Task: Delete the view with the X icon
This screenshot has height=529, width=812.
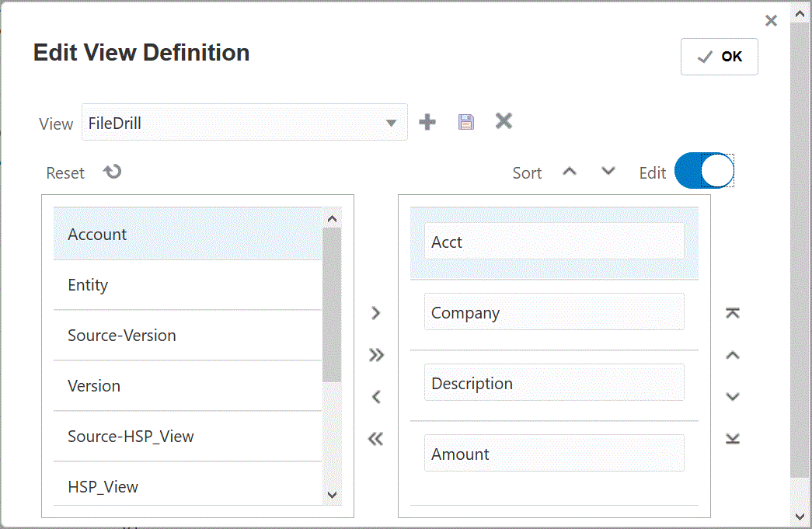Action: click(x=504, y=121)
